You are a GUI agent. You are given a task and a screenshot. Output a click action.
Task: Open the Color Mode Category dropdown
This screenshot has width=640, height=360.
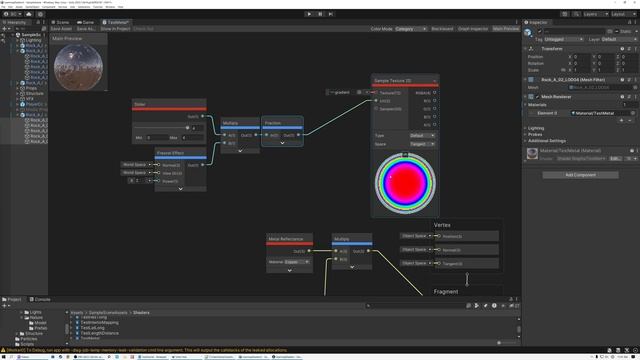point(411,29)
